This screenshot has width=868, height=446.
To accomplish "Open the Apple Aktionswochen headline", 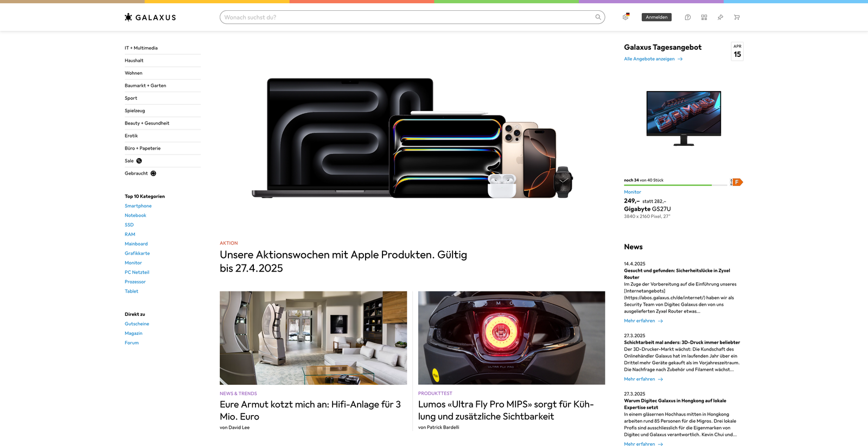I will (343, 261).
